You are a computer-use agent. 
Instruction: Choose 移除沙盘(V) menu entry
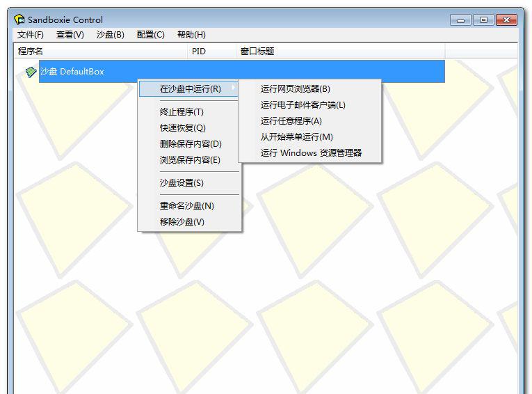[x=189, y=221]
